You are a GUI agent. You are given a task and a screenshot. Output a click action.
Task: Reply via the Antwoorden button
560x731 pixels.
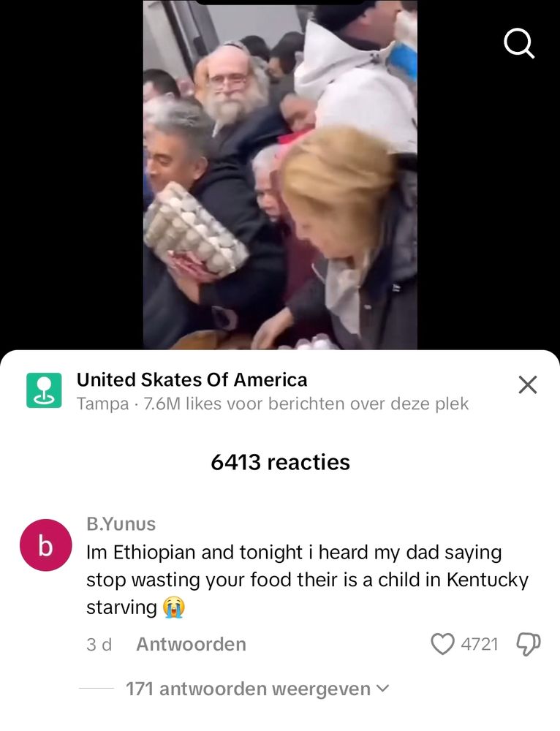click(191, 644)
